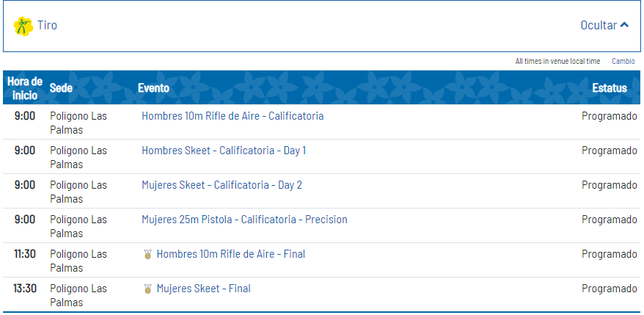The image size is (644, 315).
Task: Click the Evento column header
Action: [153, 88]
